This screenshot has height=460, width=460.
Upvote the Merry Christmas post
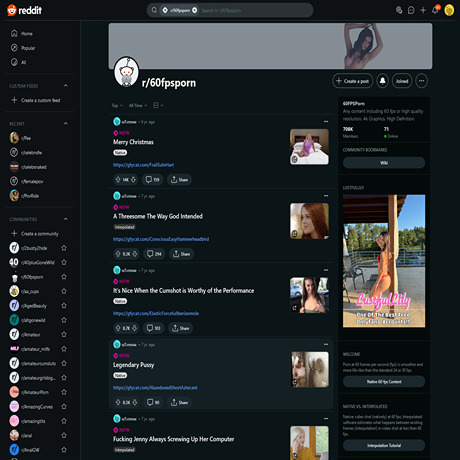coord(118,180)
